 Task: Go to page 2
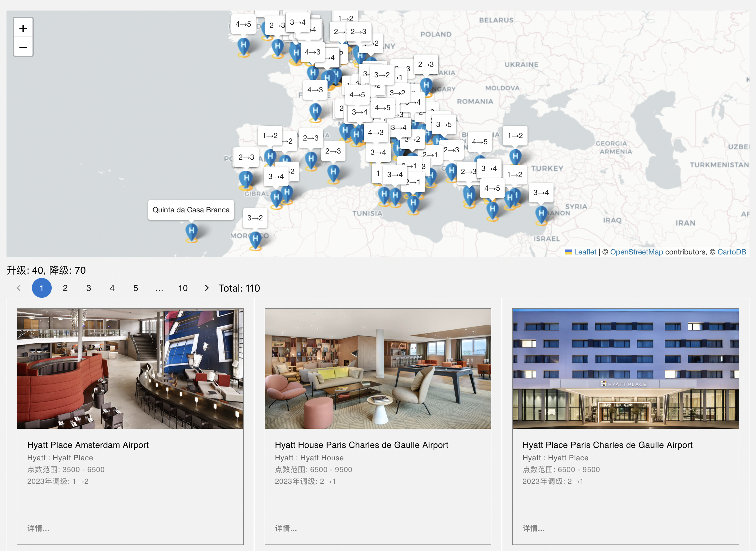(x=65, y=288)
